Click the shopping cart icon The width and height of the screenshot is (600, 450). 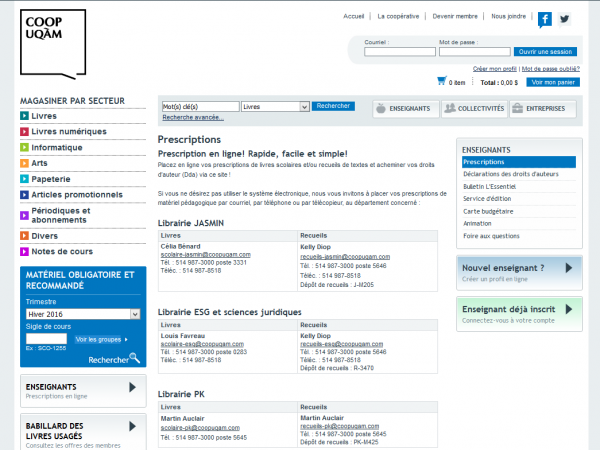pos(442,81)
